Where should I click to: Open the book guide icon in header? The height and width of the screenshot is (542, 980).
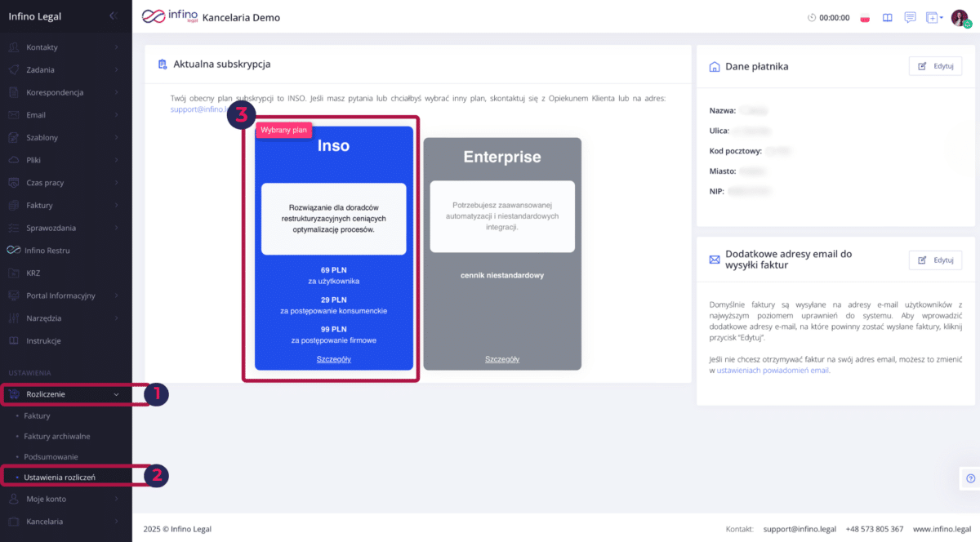click(x=888, y=17)
